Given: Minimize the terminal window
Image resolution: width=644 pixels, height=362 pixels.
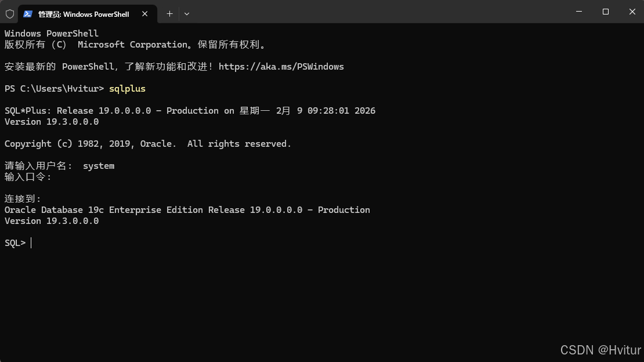Looking at the screenshot, I should [579, 12].
